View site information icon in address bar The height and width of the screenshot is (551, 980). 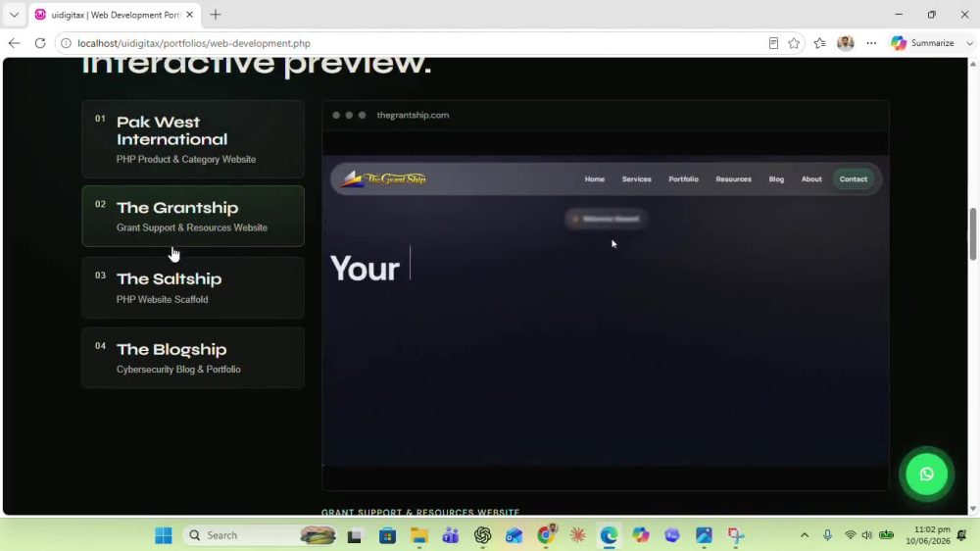[66, 43]
